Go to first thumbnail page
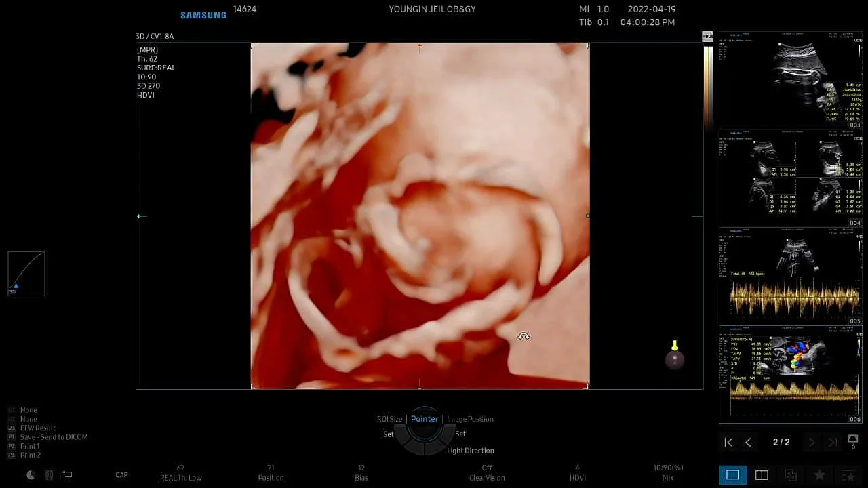 (728, 442)
